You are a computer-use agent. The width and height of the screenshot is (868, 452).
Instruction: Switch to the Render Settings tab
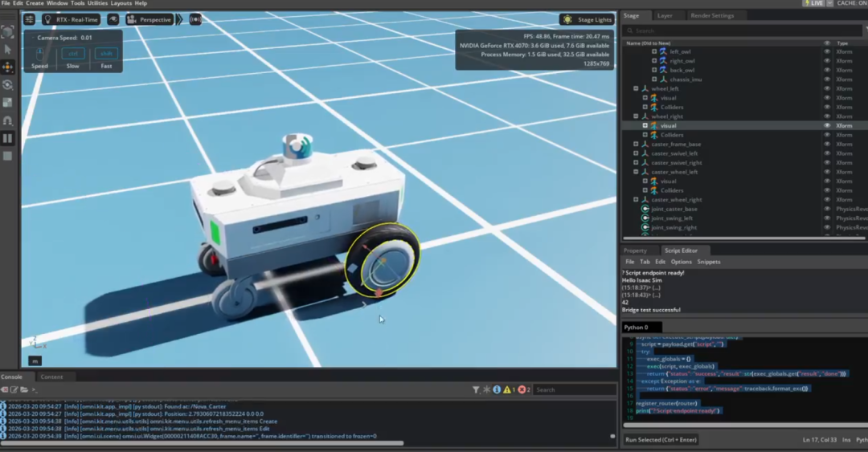[x=712, y=15]
